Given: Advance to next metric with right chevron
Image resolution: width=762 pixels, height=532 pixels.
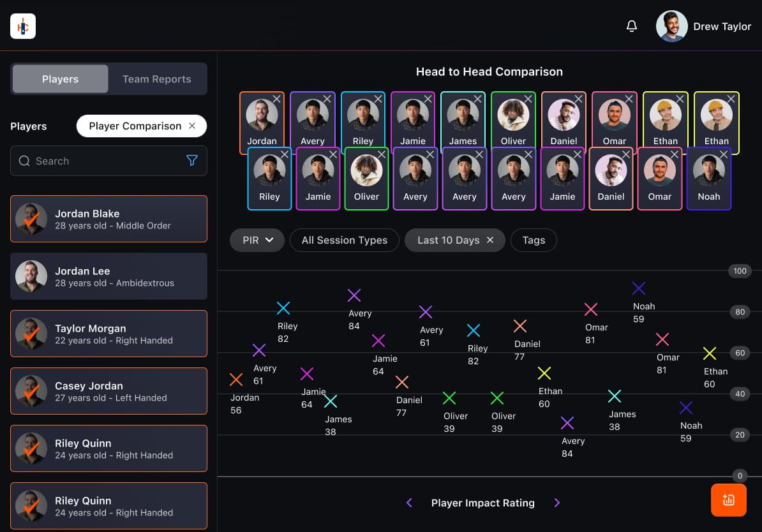Looking at the screenshot, I should pyautogui.click(x=557, y=503).
